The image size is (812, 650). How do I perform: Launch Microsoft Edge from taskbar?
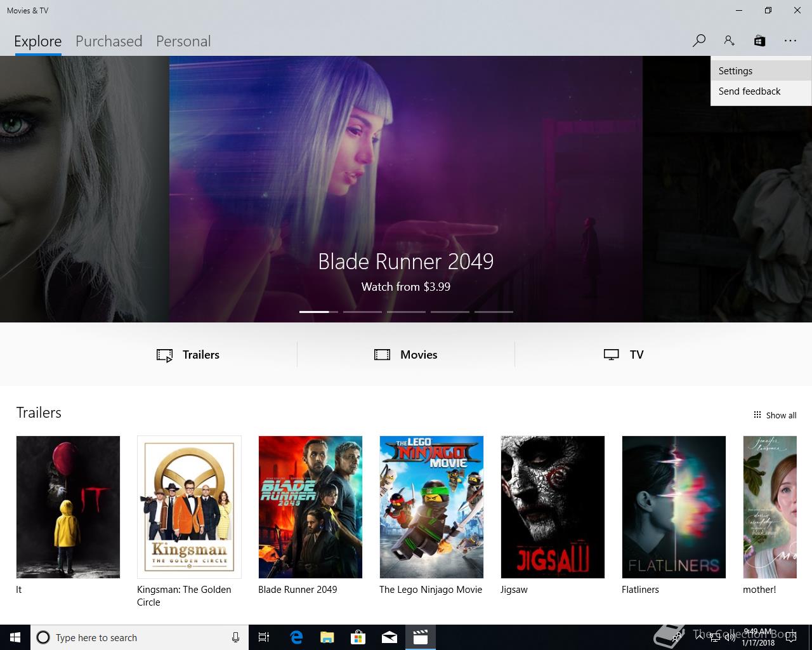(x=296, y=637)
